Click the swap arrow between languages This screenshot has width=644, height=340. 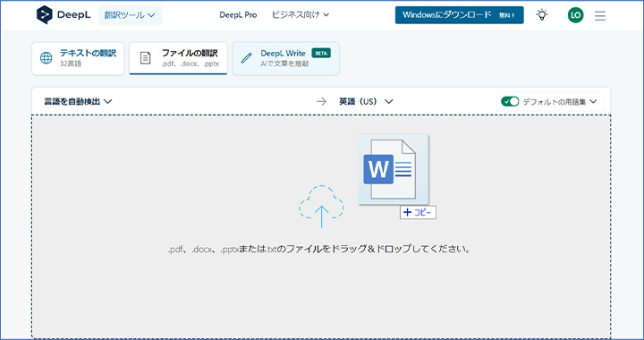point(321,101)
